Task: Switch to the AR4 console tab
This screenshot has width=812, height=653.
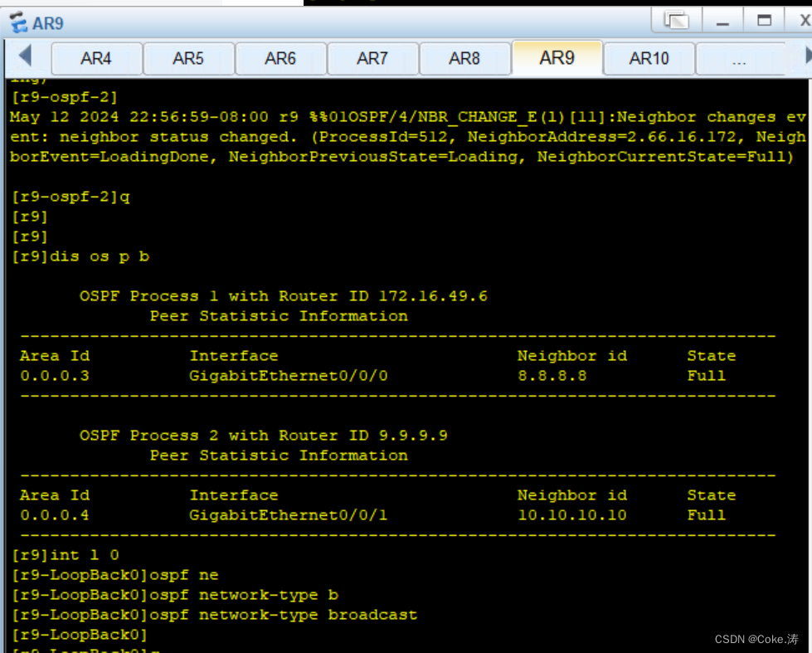Action: 95,58
